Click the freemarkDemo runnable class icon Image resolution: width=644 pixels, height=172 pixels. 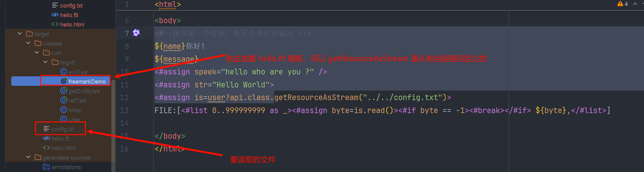(64, 81)
